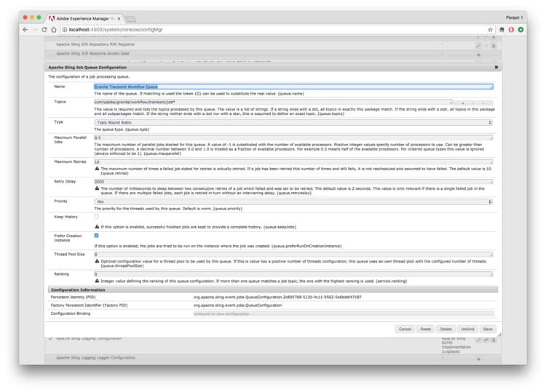The width and height of the screenshot is (546, 392).
Task: Click the Apache Sling JCR Repository RMI Registrar row
Action: pos(273,45)
